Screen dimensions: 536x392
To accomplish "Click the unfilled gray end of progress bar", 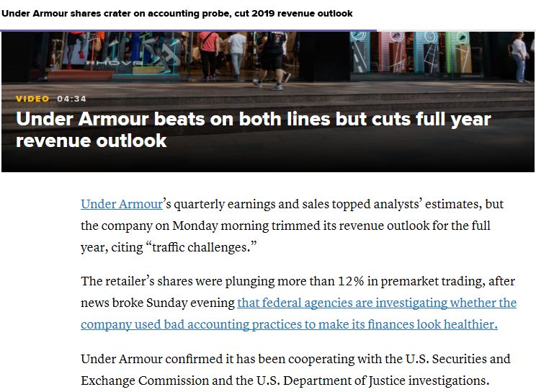I will click(x=455, y=30).
